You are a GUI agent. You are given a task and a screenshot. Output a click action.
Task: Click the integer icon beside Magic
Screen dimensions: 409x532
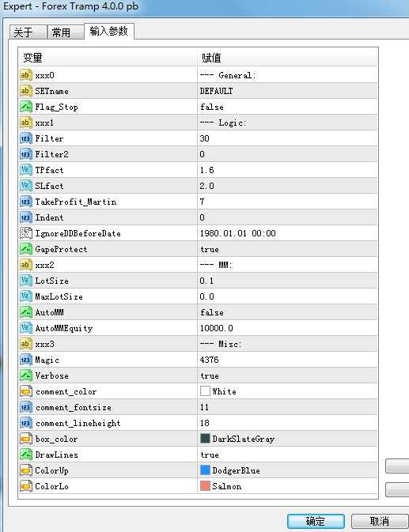point(26,360)
